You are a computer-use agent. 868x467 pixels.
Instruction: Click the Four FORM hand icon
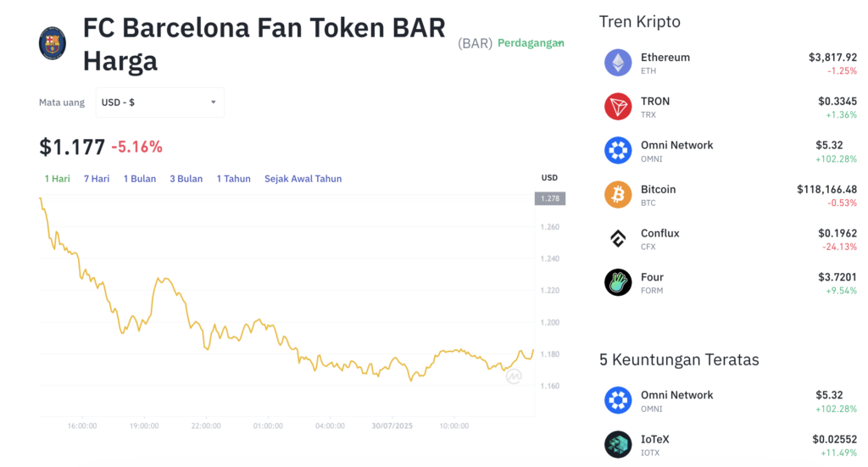coord(618,282)
